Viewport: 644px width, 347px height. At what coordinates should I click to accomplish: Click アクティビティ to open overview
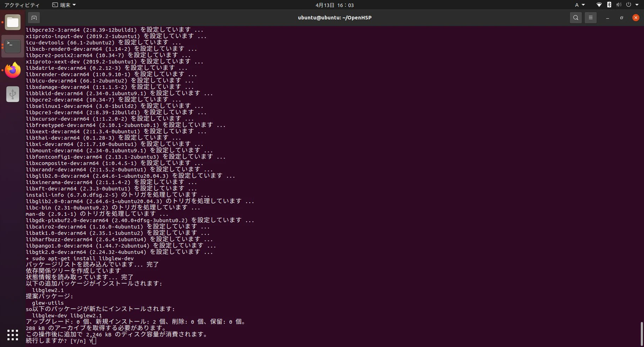click(x=22, y=5)
